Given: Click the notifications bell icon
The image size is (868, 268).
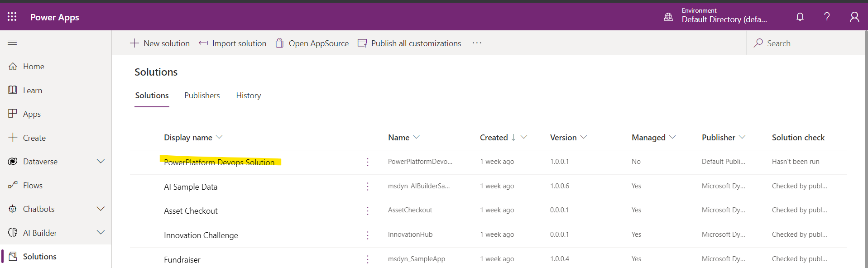Looking at the screenshot, I should [800, 17].
